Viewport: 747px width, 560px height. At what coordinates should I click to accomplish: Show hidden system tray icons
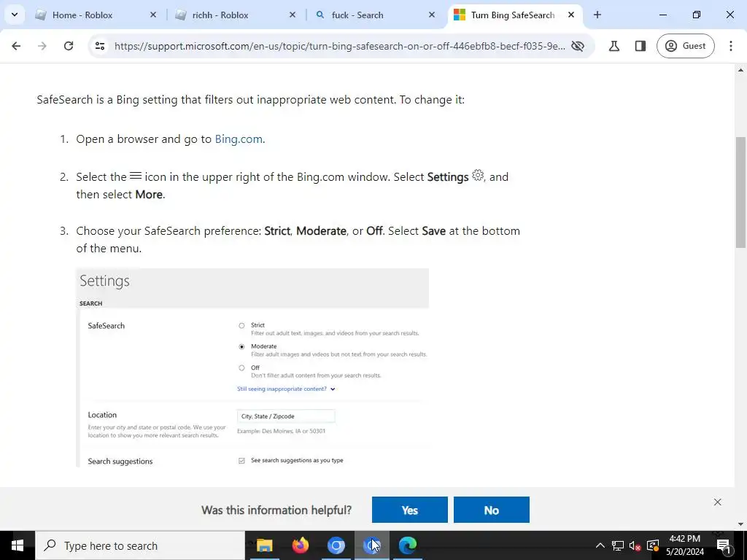point(600,545)
